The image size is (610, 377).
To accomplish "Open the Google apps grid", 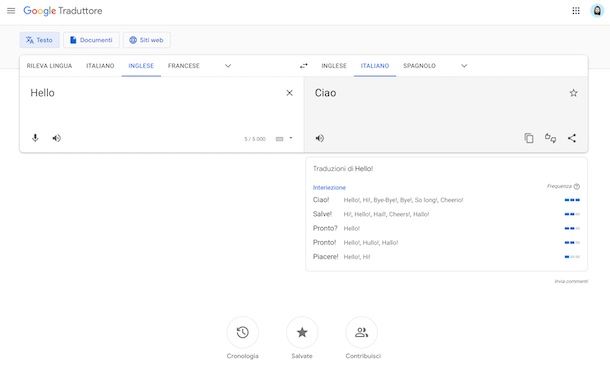I will tap(576, 11).
